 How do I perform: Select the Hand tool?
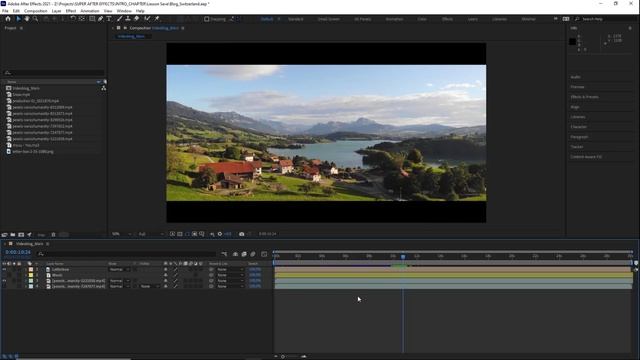27,19
